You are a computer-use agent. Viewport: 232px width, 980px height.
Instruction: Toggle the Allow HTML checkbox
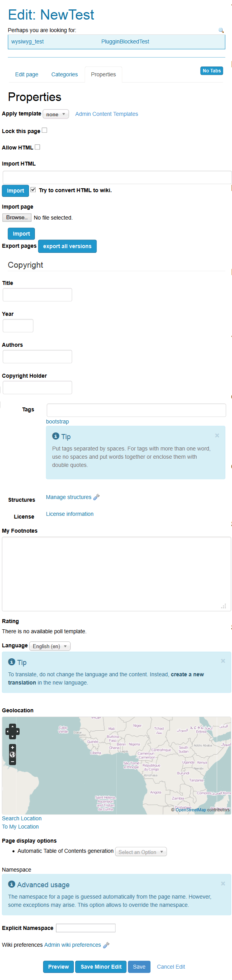coord(38,147)
